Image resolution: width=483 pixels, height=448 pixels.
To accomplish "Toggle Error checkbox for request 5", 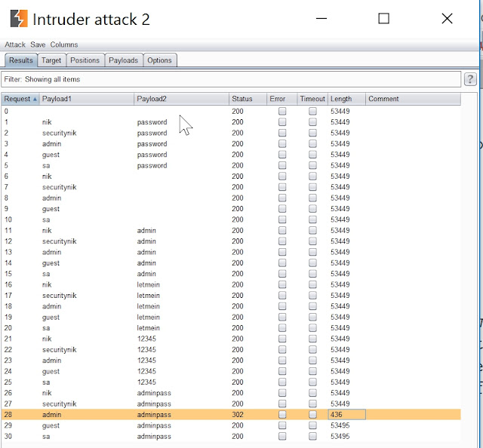I will [282, 165].
